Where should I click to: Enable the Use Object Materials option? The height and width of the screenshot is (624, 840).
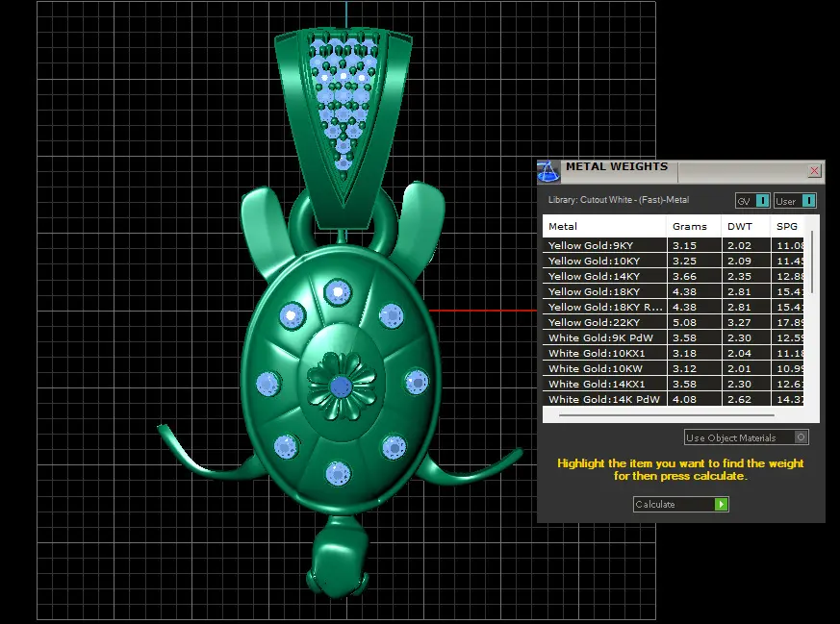pyautogui.click(x=747, y=437)
